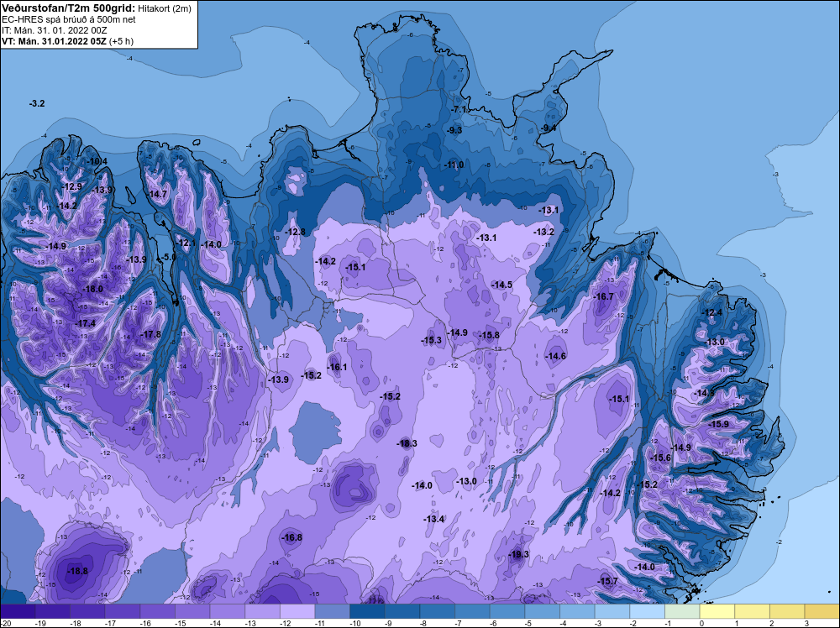
Task: Click the -11.0 temperature value
Action: 454,165
